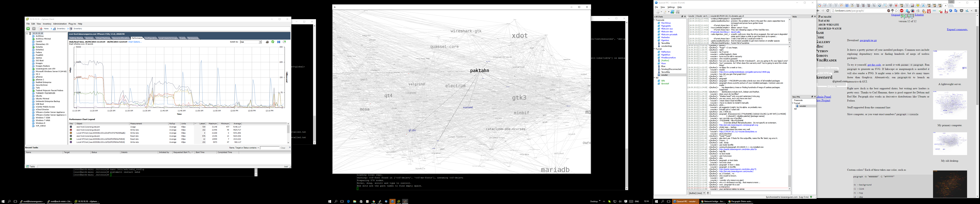
Task: Click xdot node in pacgraph window
Action: point(520,36)
